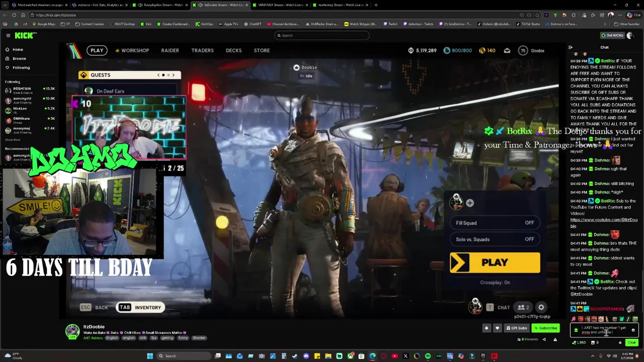Open the TAB INVENTORY control
Image resolution: width=644 pixels, height=362 pixels.
coord(140,308)
